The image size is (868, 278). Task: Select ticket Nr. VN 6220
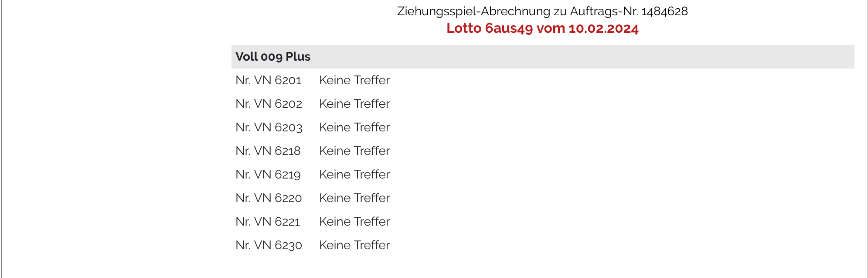(269, 198)
